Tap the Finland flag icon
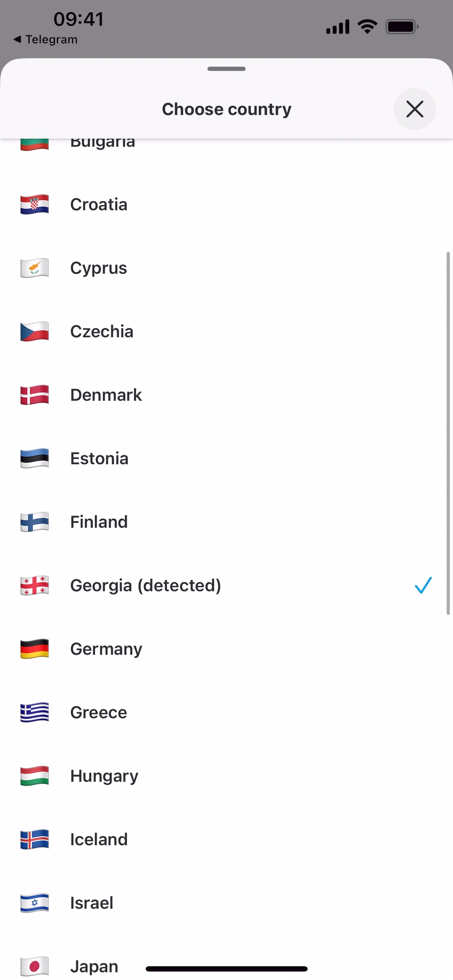 coord(35,522)
